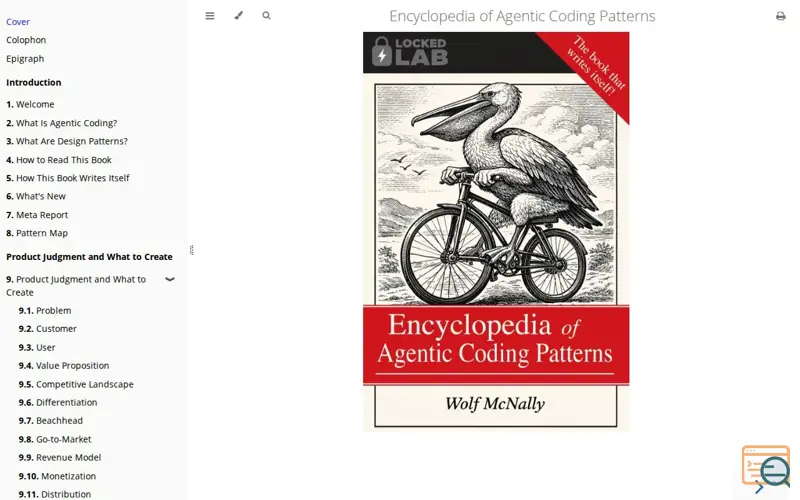Screen dimensions: 800x500
Task: Open 2. What Is Agentic Coding?
Action: [62, 123]
